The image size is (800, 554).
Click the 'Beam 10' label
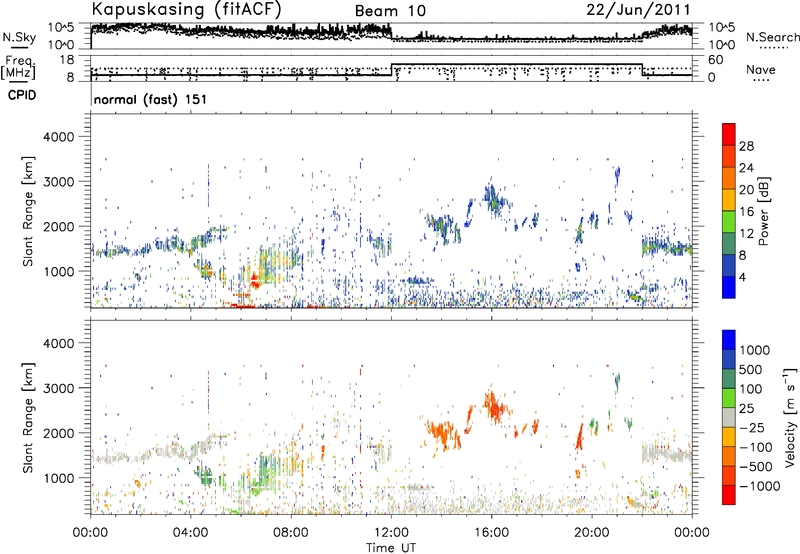(x=390, y=11)
